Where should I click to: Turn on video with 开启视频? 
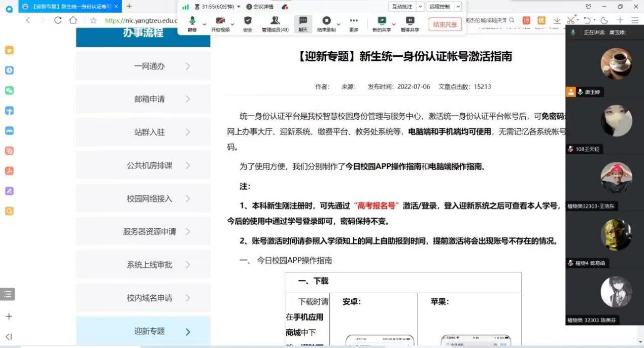click(220, 23)
